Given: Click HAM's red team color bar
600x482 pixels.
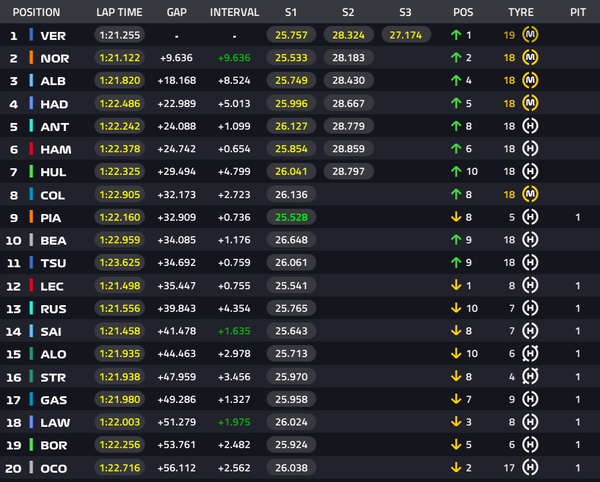Looking at the screenshot, I should pos(31,148).
